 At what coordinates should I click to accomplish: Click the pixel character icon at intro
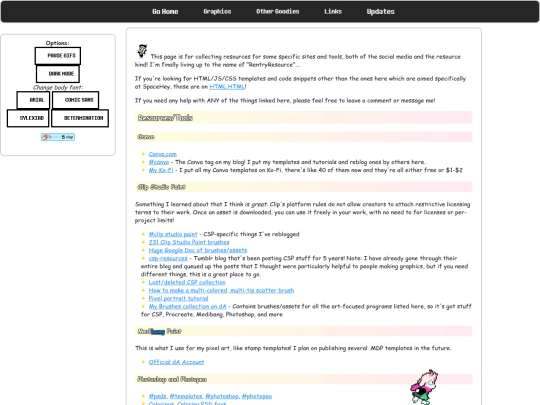point(142,51)
